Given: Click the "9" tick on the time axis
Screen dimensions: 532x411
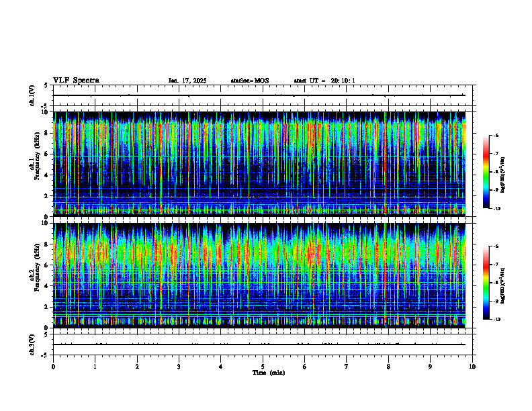Looking at the screenshot, I should click(430, 367).
